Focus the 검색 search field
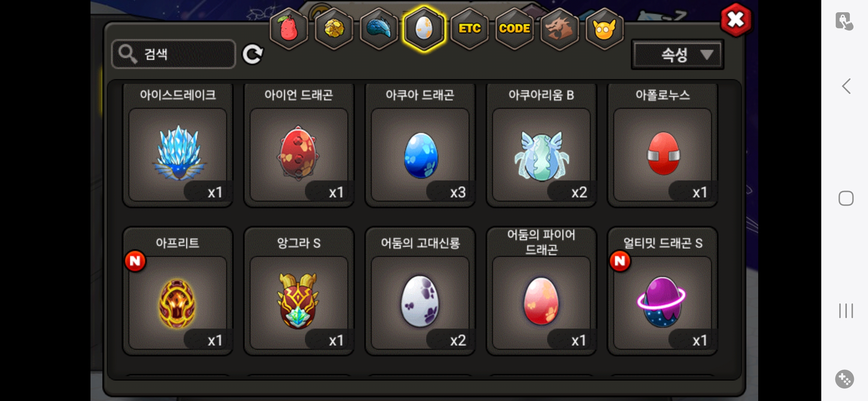Viewport: 868px width, 401px height. point(174,54)
